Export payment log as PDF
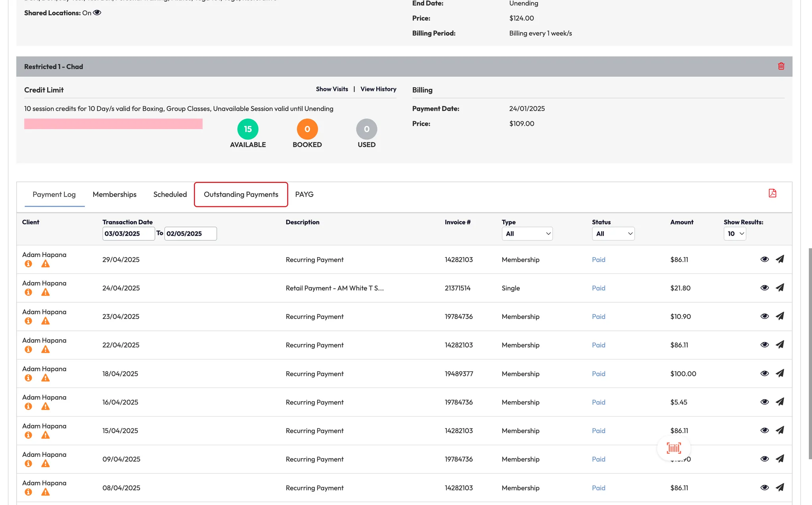812x505 pixels. pos(772,193)
